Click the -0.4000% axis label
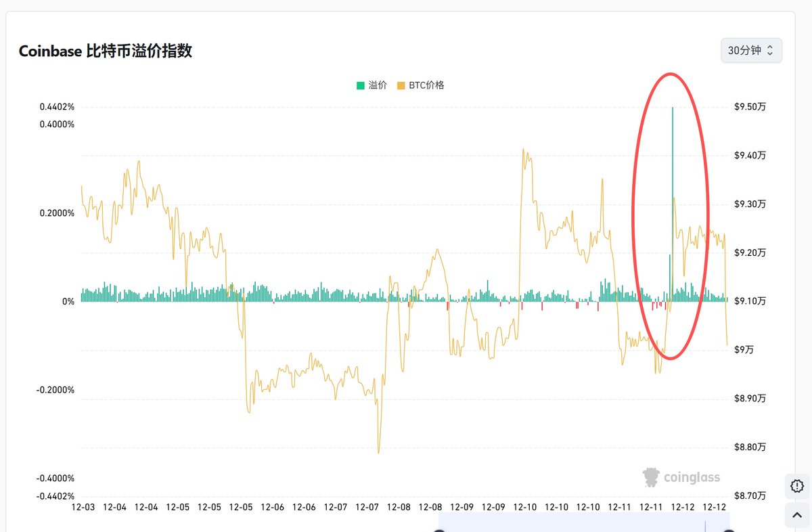Screen dimensions: 812x532 54,479
